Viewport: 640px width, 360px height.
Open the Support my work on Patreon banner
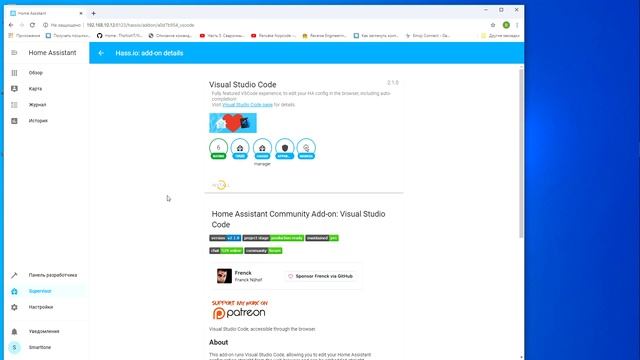pos(240,310)
